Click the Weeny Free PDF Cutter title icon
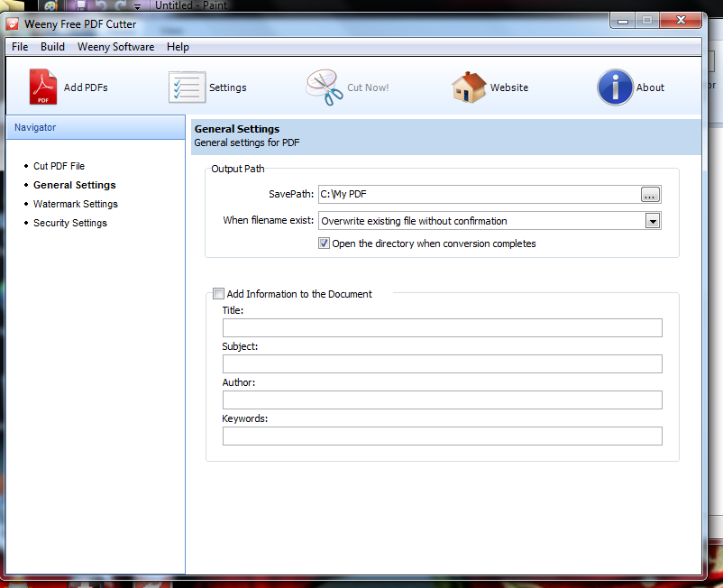 tap(13, 24)
